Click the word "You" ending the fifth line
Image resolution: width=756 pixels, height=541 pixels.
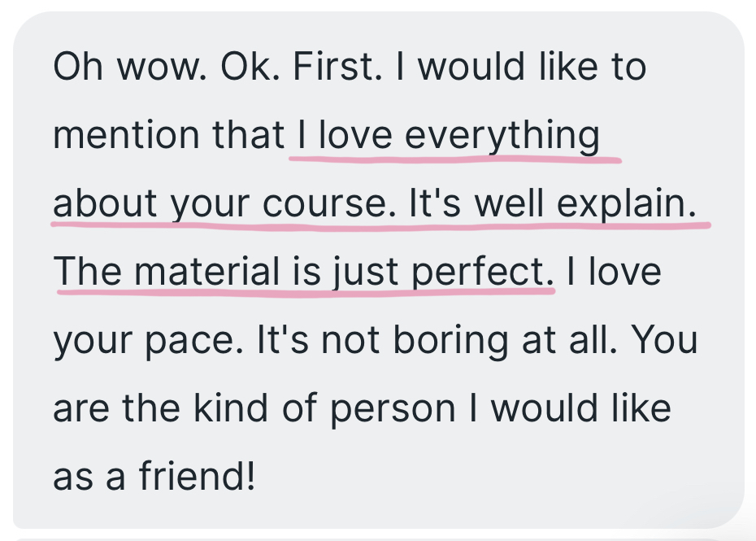coord(665,340)
